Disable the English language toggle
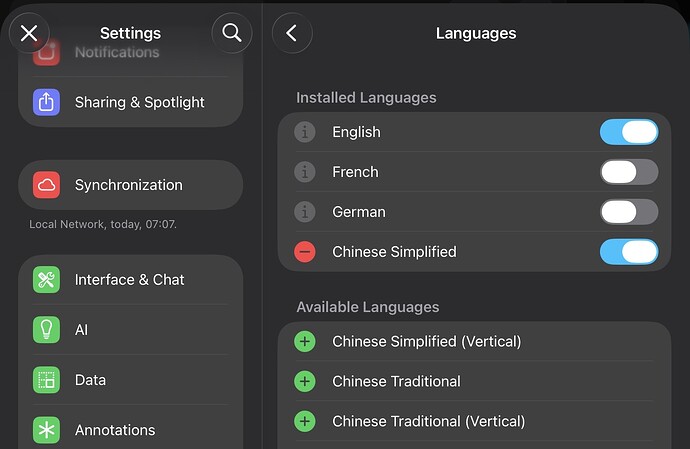The width and height of the screenshot is (690, 449). (628, 132)
